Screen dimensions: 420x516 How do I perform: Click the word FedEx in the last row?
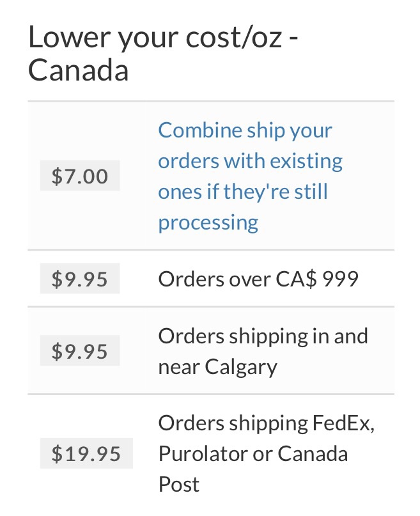343,423
